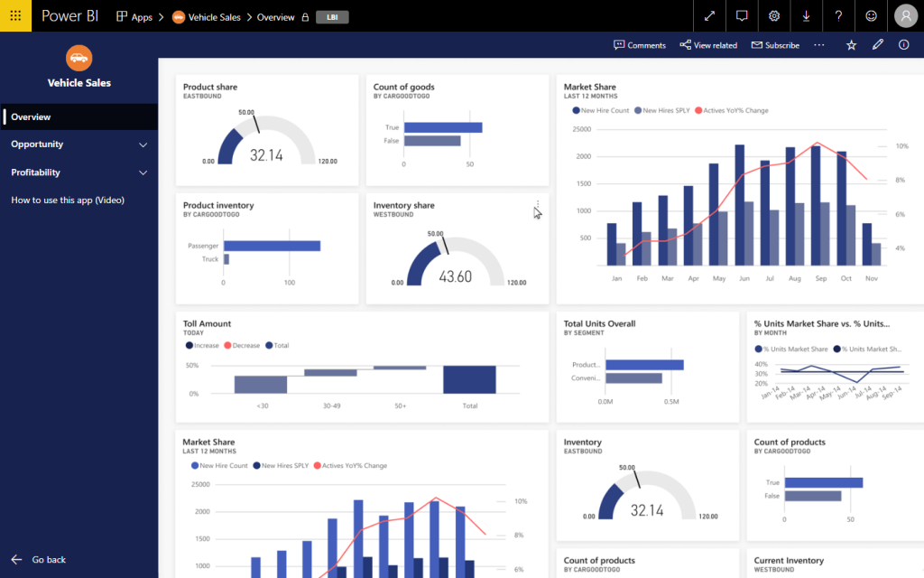The image size is (924, 578).
Task: Open Inventory share tile more options
Action: (x=538, y=205)
